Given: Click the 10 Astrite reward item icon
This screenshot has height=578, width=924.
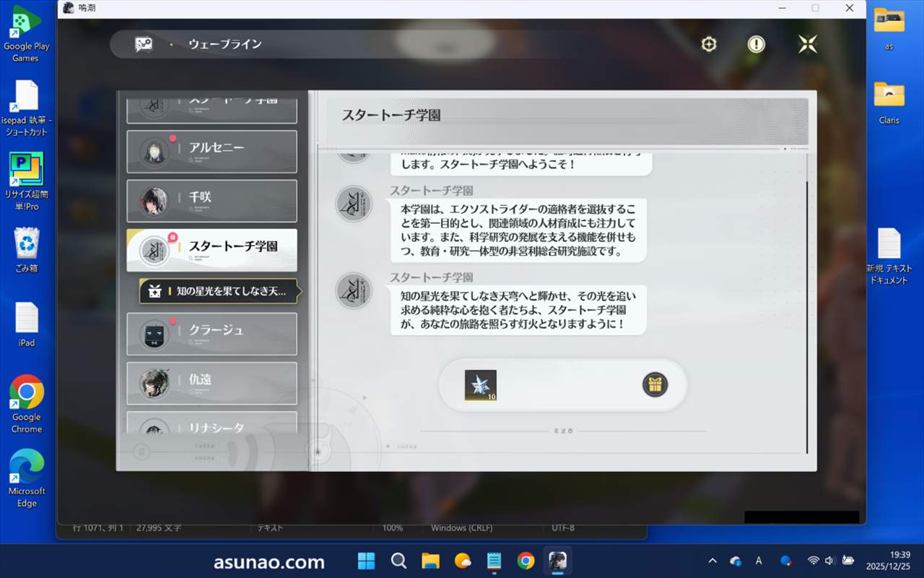Looking at the screenshot, I should (480, 385).
